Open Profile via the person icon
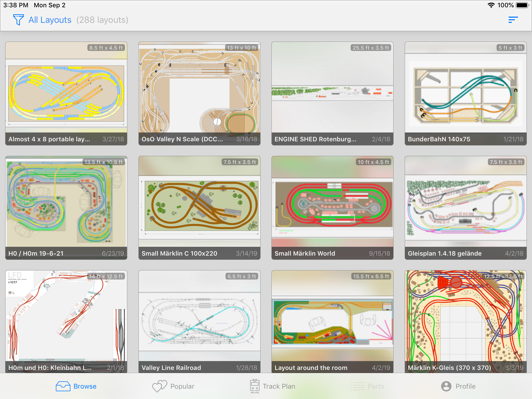The height and width of the screenshot is (399, 532). (446, 386)
